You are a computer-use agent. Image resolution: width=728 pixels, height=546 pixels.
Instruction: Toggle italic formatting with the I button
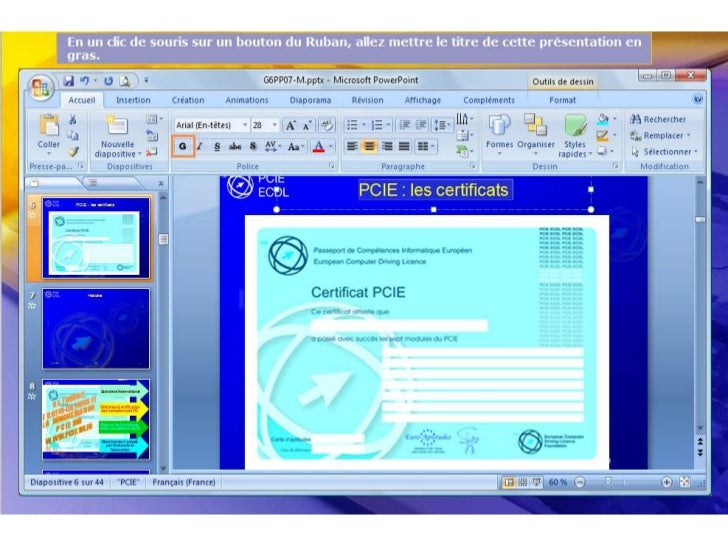coord(200,146)
